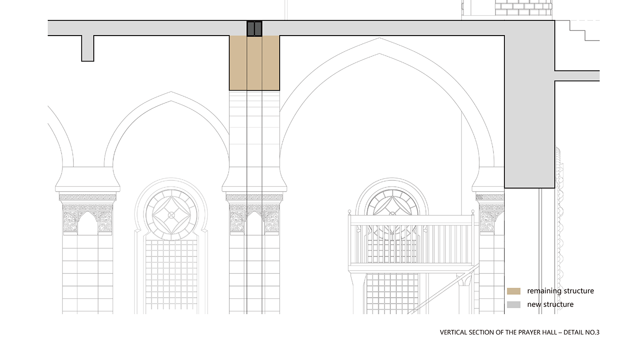
Task: Click the gray 'new structure' legend swatch
Action: pyautogui.click(x=513, y=305)
